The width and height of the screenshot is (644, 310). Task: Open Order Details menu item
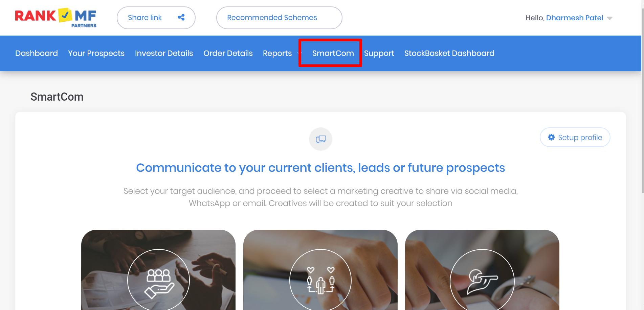pyautogui.click(x=228, y=53)
